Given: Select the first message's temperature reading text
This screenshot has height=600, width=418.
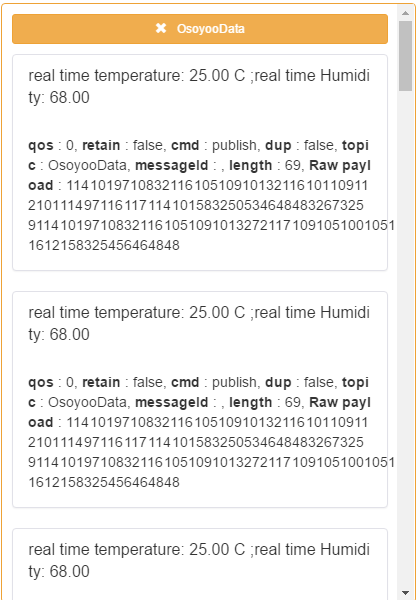Looking at the screenshot, I should click(x=199, y=87).
